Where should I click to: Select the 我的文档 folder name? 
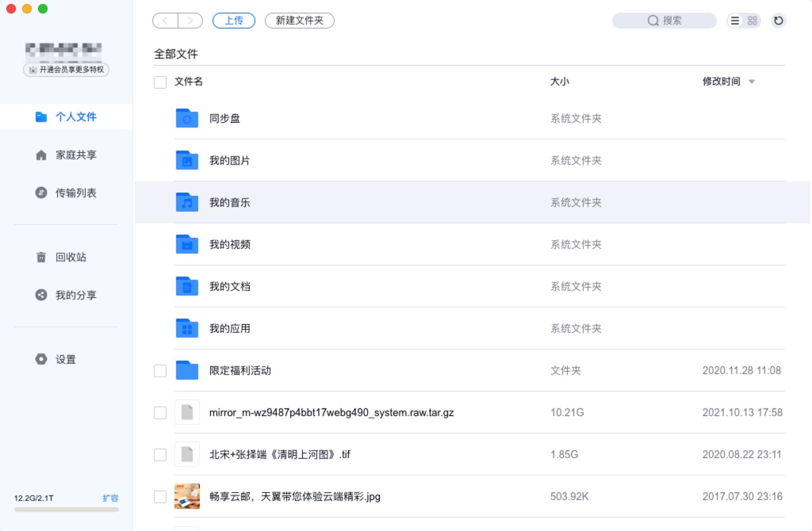[x=230, y=287]
